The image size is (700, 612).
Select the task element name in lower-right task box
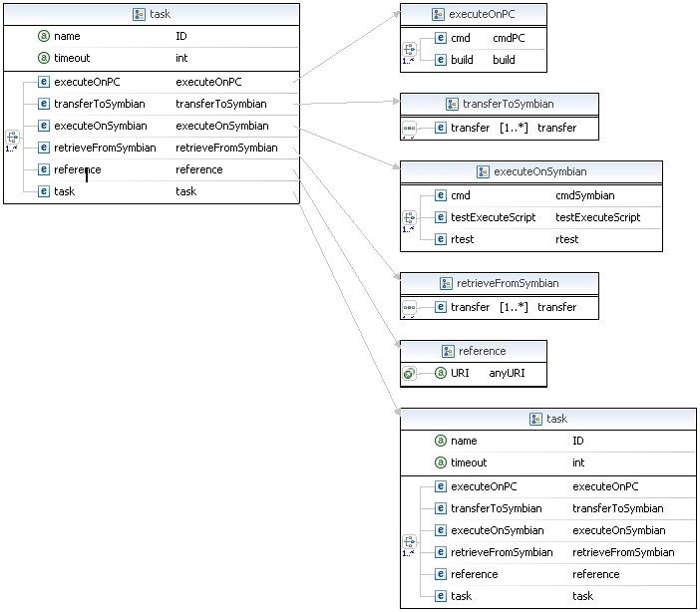(x=461, y=596)
